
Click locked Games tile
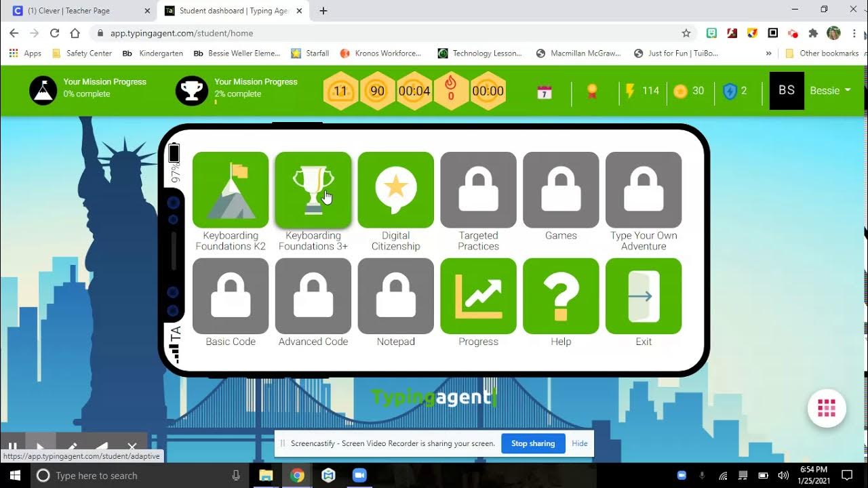click(x=561, y=190)
